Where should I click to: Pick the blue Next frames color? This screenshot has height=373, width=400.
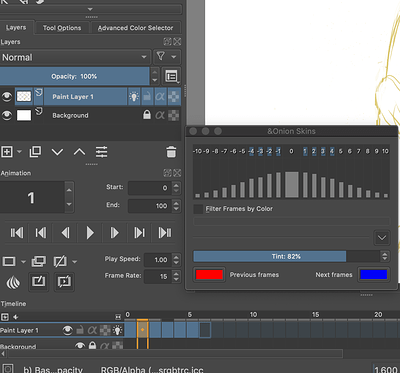coord(374,275)
